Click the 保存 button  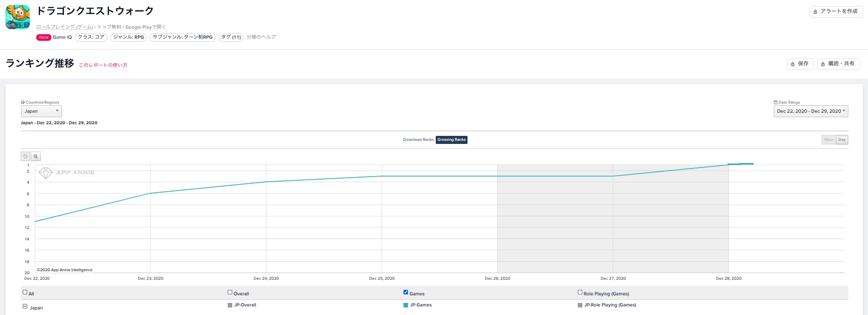800,64
